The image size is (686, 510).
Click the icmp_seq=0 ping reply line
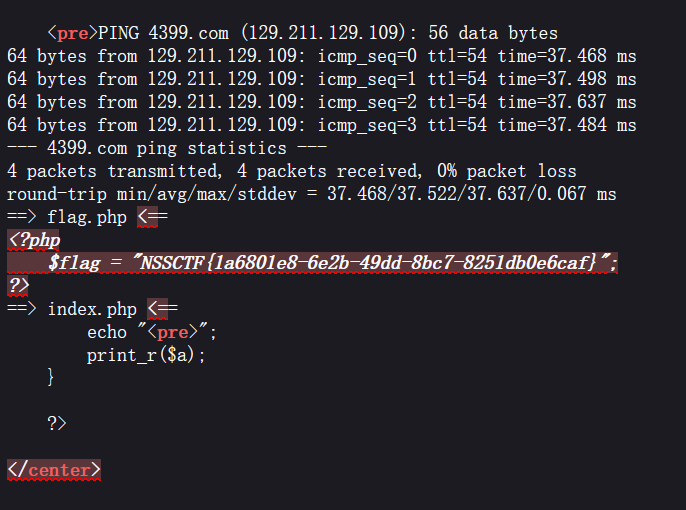[321, 56]
